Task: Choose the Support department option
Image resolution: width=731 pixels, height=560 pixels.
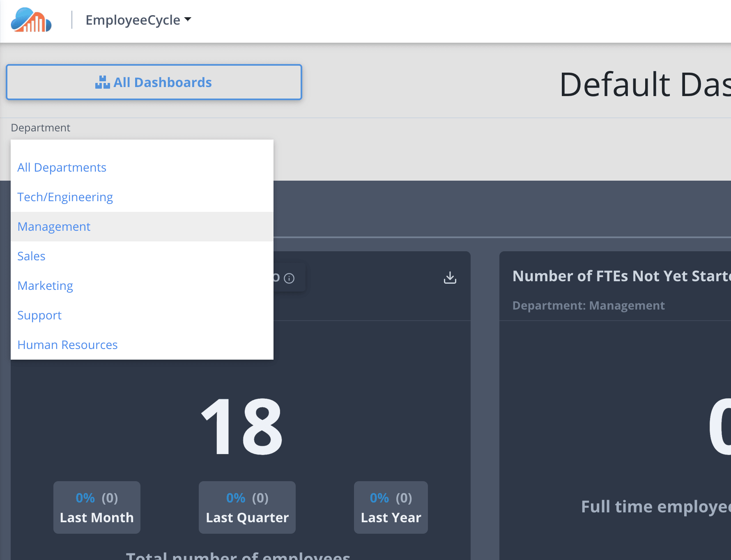Action: click(39, 315)
